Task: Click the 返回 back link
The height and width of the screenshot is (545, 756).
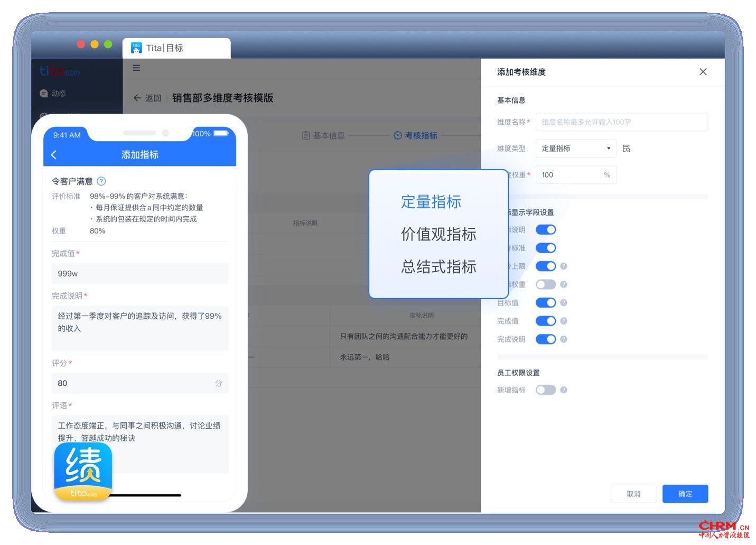Action: click(147, 98)
